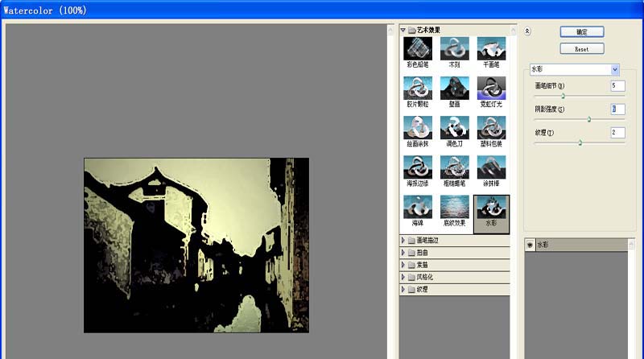
Task: Click the filter preview image
Action: tap(196, 246)
